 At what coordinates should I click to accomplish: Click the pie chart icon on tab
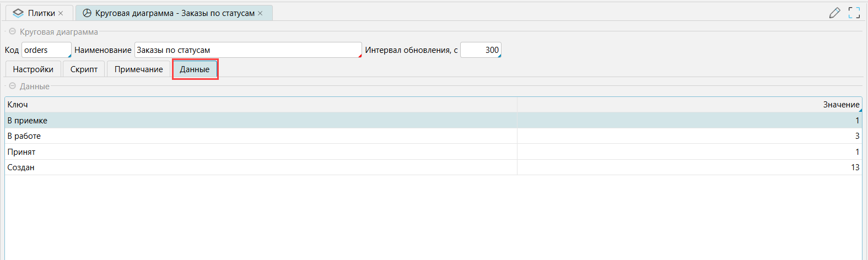click(87, 13)
